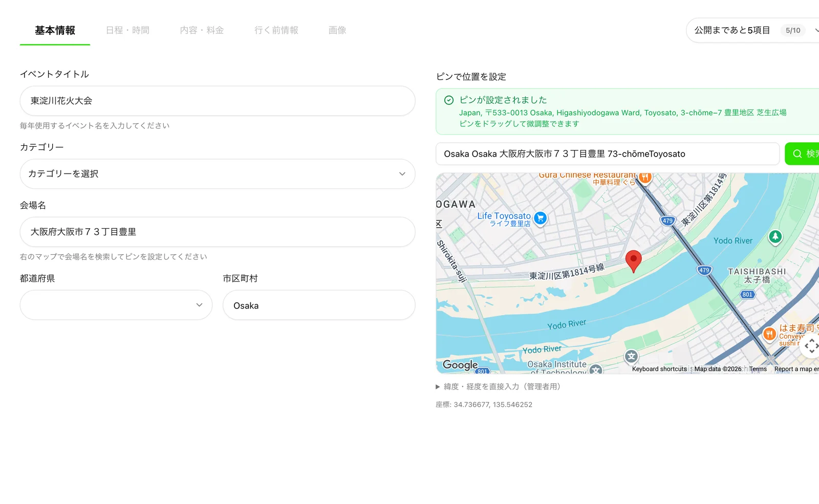Click the red location pin on the map
This screenshot has width=819, height=504.
(x=633, y=261)
